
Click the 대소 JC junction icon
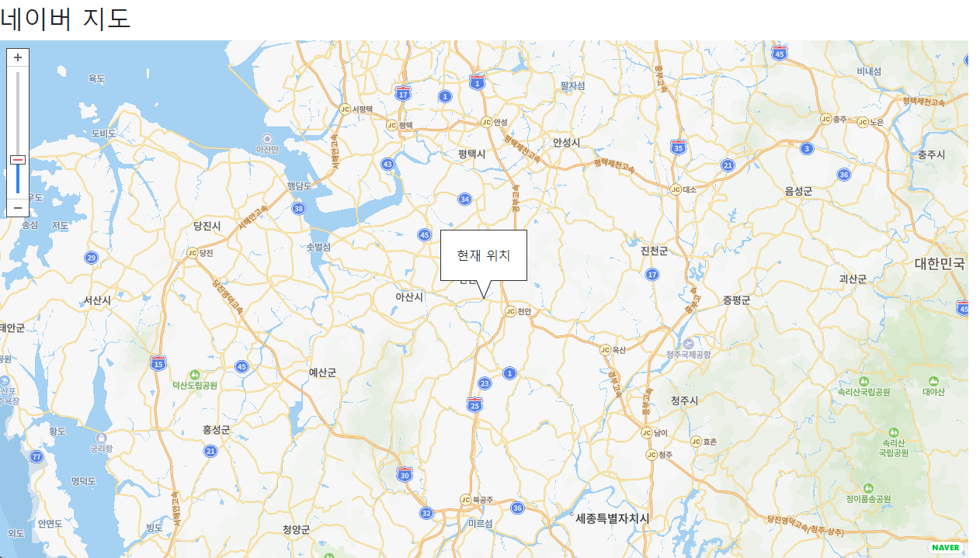pyautogui.click(x=675, y=189)
